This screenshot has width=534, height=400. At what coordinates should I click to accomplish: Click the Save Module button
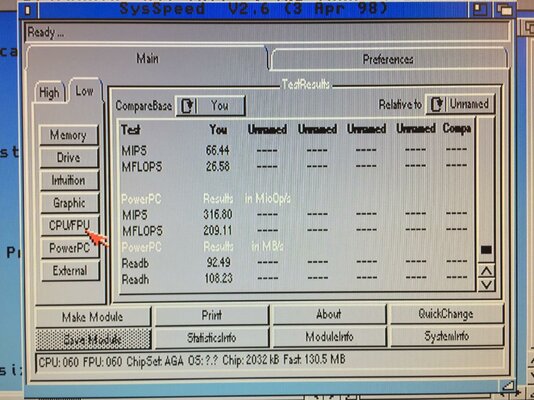tap(93, 339)
